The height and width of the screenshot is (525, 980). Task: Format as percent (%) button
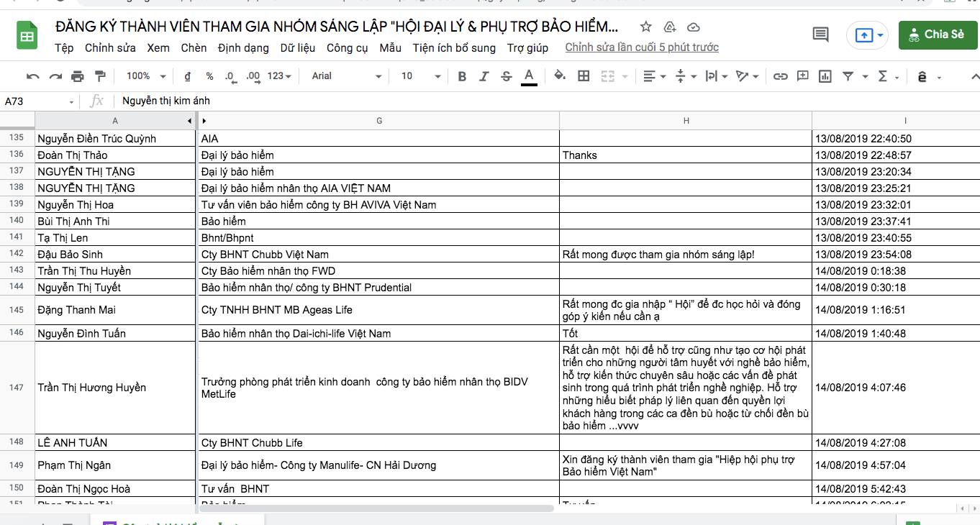point(209,76)
